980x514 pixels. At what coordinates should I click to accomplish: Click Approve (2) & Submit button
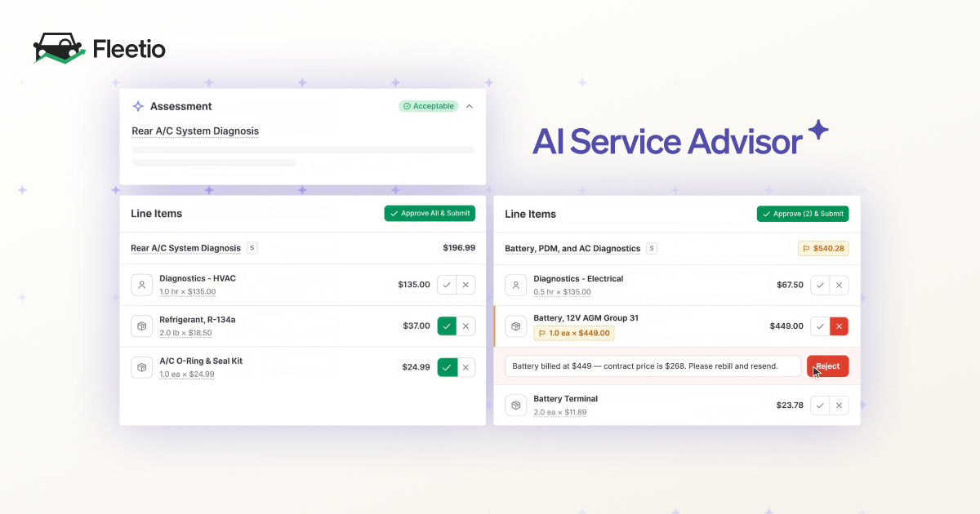tap(803, 214)
